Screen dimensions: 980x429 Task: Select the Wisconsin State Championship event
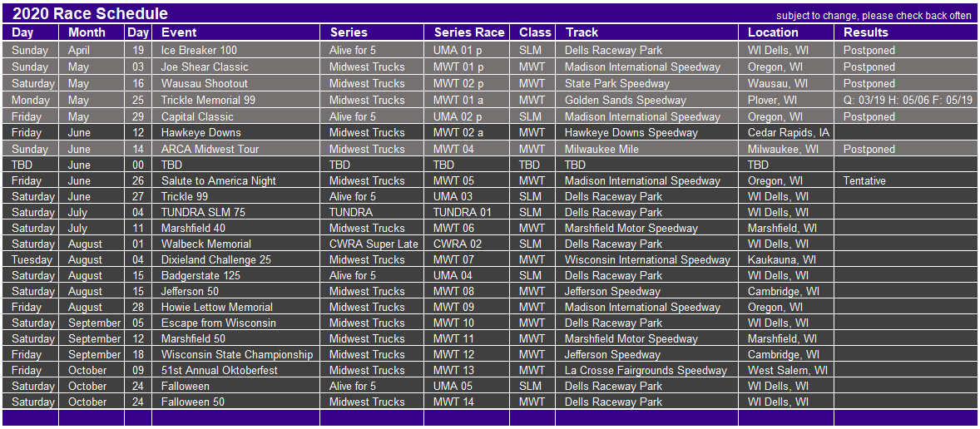point(235,355)
